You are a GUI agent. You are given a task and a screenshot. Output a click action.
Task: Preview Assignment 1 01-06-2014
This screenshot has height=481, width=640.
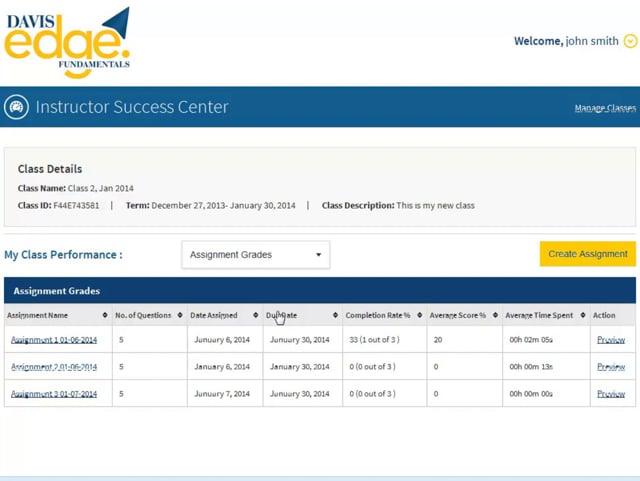click(611, 340)
